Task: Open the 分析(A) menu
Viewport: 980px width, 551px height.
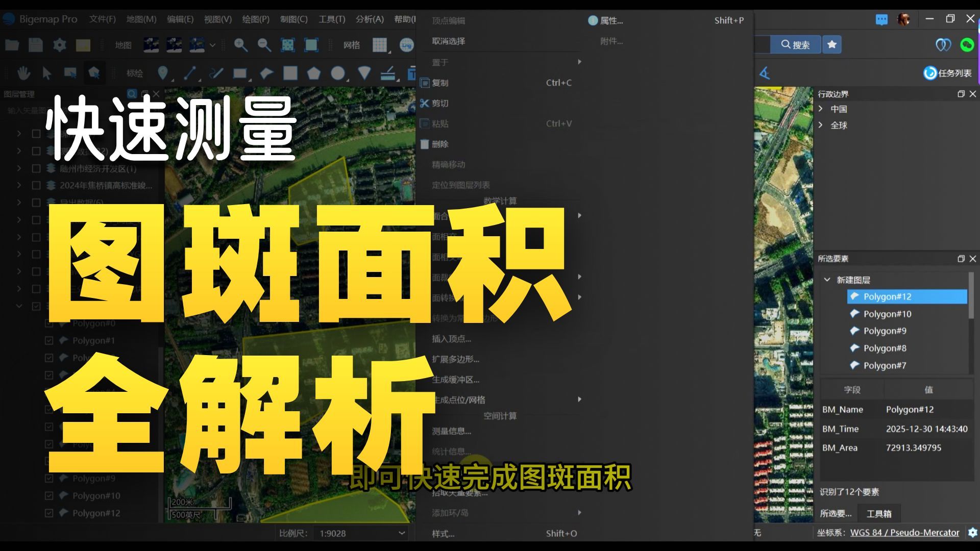Action: pyautogui.click(x=370, y=19)
